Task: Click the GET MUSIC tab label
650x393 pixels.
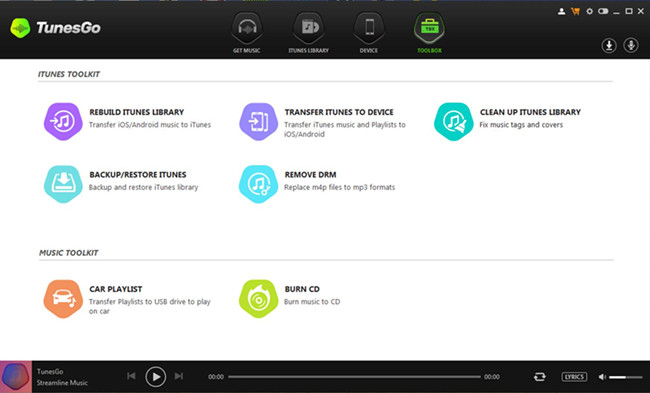Action: pos(247,51)
